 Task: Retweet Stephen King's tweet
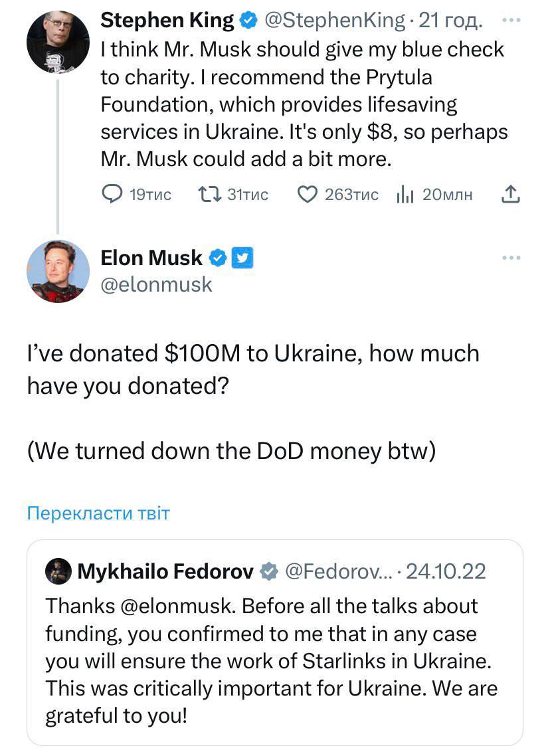209,195
